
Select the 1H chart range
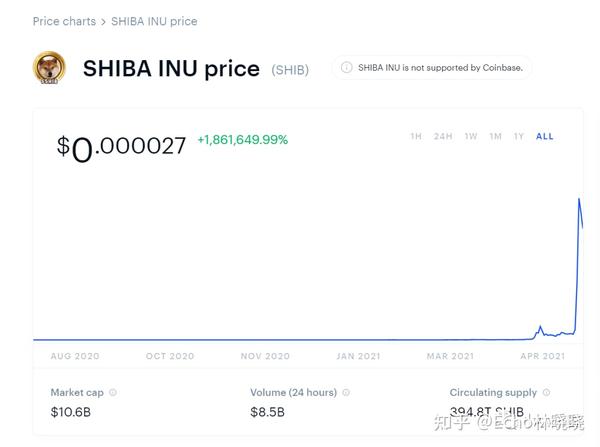click(416, 136)
